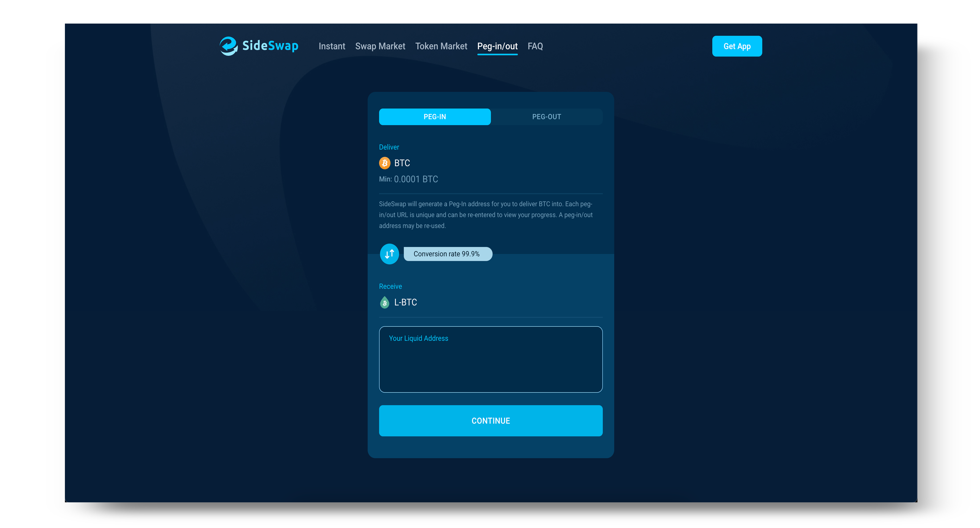This screenshot has width=980, height=528.
Task: Click the SideSwap logo icon
Action: pyautogui.click(x=227, y=46)
